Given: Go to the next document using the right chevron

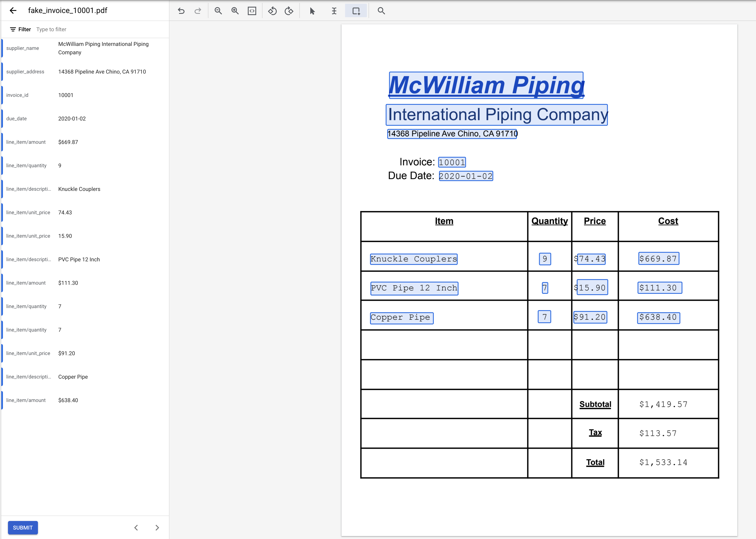Looking at the screenshot, I should 157,527.
